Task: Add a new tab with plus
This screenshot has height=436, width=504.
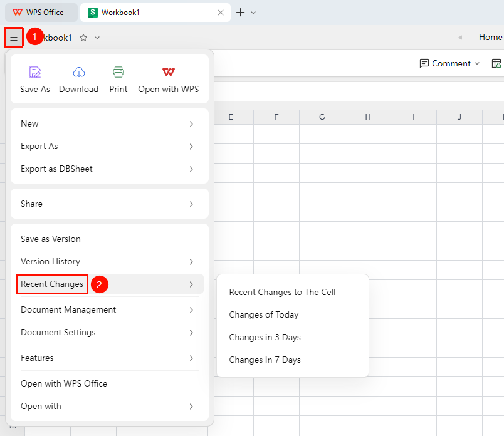Action: [x=241, y=13]
